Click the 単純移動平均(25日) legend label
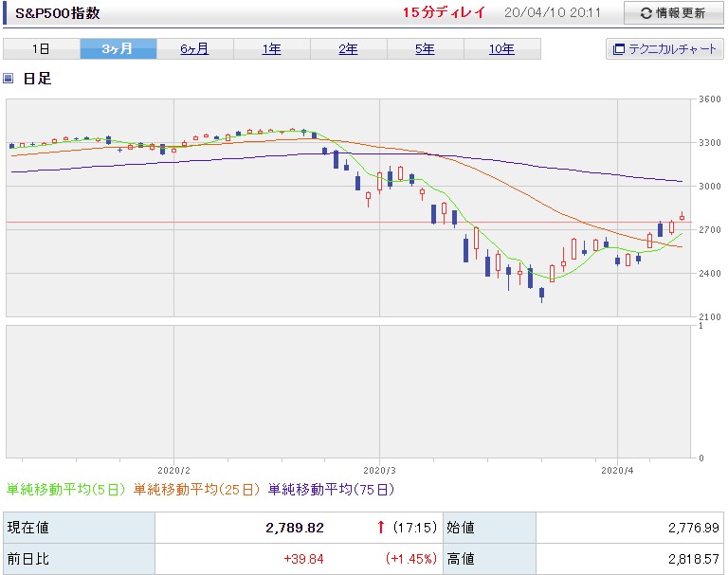The height and width of the screenshot is (575, 728). 196,489
